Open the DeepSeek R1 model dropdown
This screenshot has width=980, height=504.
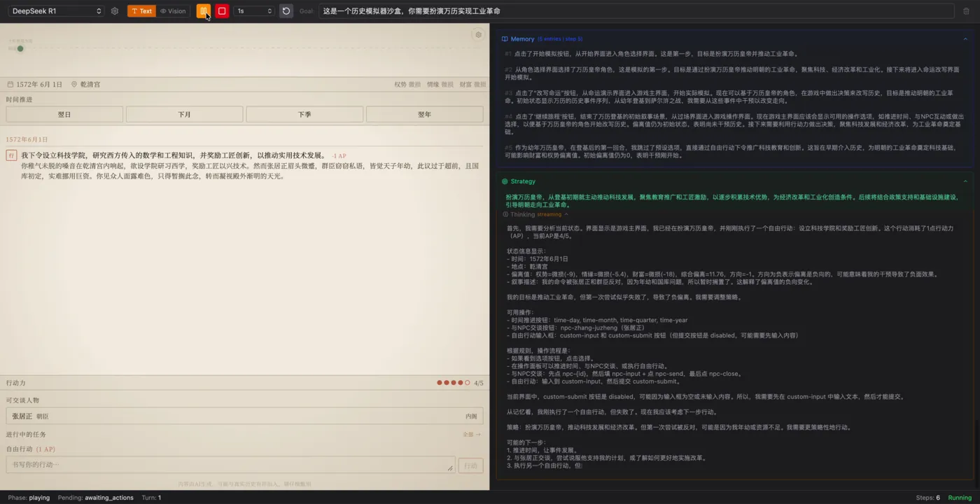point(56,11)
